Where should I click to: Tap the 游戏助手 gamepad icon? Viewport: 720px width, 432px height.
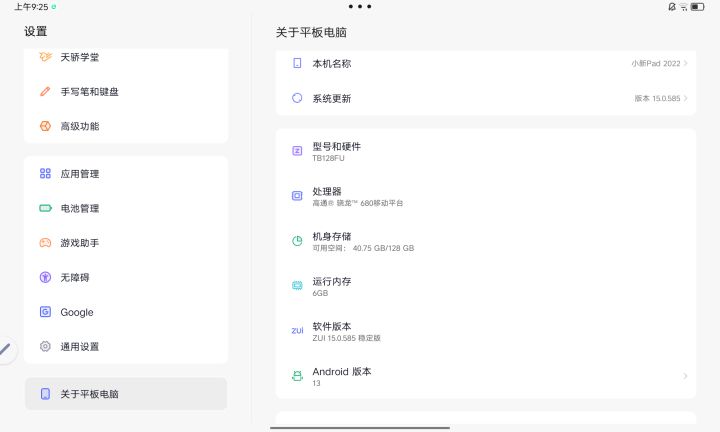[45, 242]
